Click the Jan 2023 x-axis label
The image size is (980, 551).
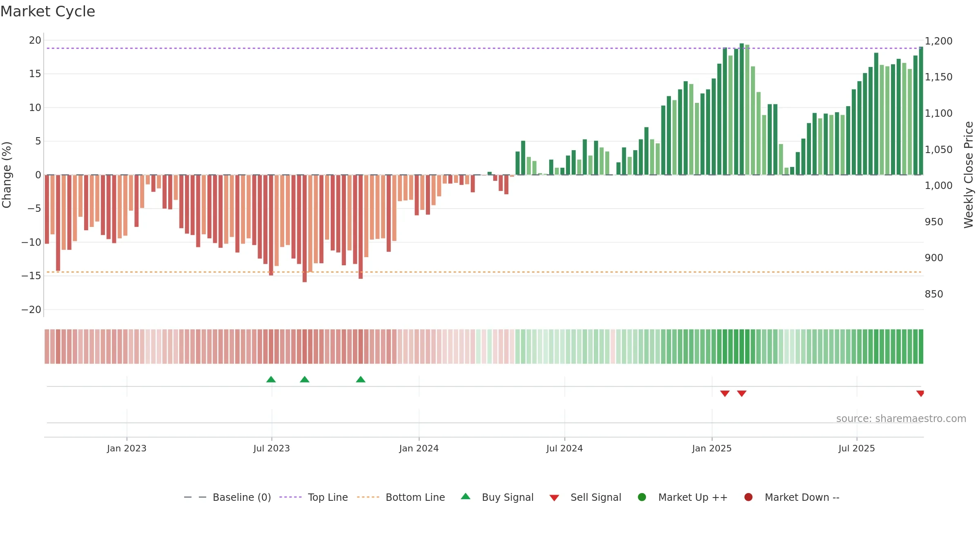[x=127, y=449]
